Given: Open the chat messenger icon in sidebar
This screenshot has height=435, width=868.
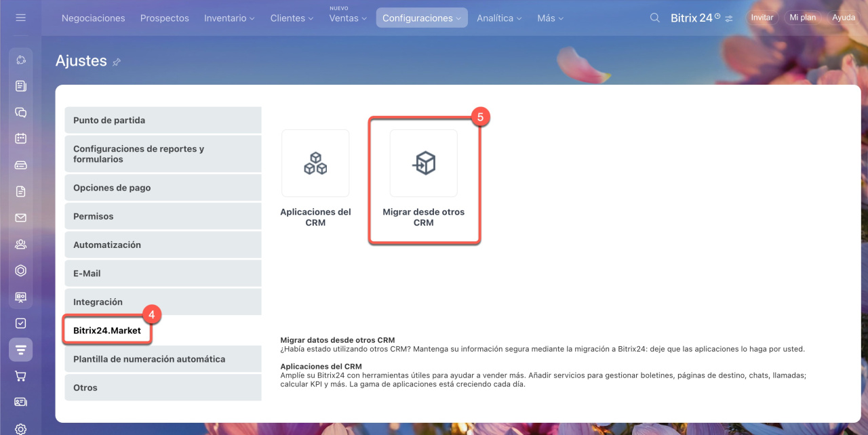Looking at the screenshot, I should pyautogui.click(x=20, y=112).
